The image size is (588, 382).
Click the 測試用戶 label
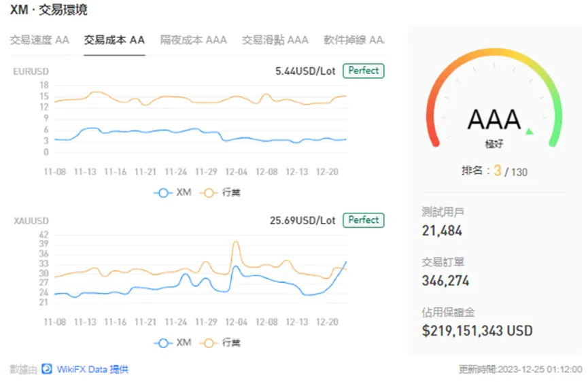click(x=443, y=212)
